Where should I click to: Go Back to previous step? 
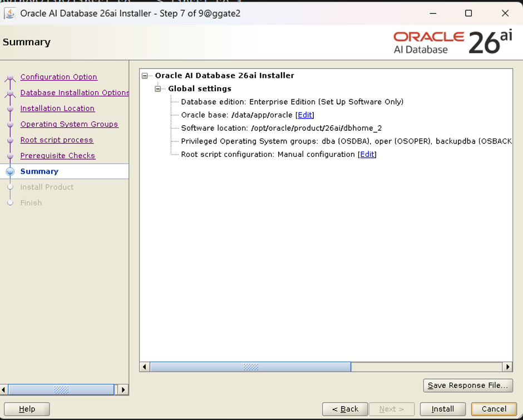[345, 409]
